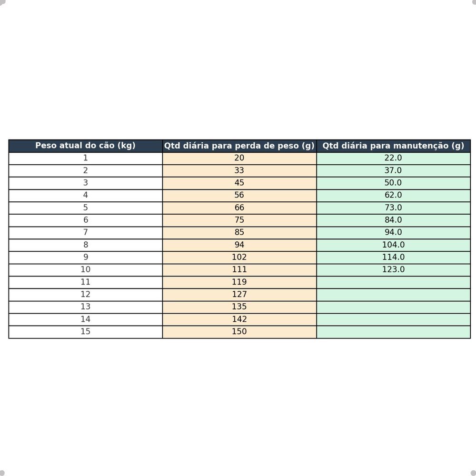Screen dimensions: 476x476
Task: Select the weight-loss value 119
Action: [x=239, y=282]
